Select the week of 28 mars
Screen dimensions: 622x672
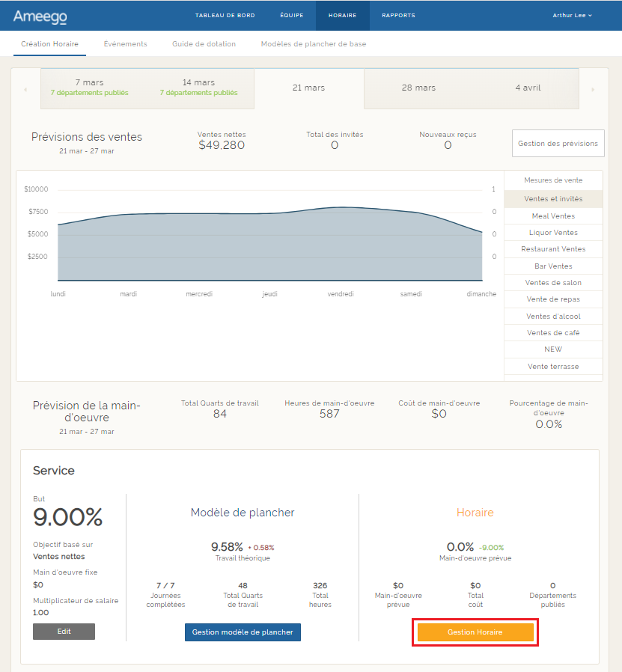click(x=418, y=88)
